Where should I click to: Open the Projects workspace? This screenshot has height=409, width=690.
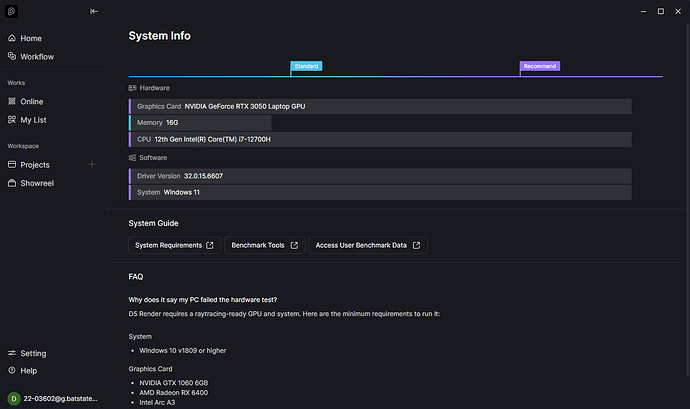pyautogui.click(x=34, y=164)
